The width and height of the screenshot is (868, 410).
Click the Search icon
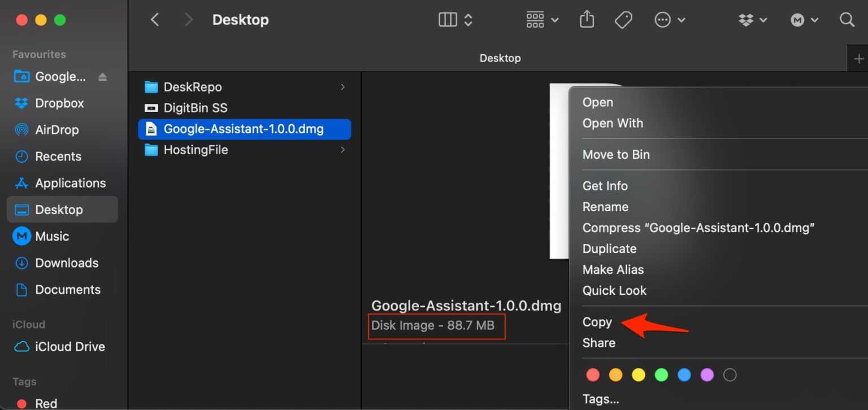[847, 20]
